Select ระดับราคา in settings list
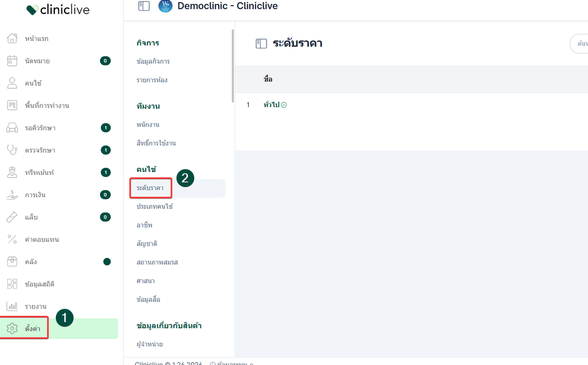The image size is (588, 365). click(x=178, y=188)
